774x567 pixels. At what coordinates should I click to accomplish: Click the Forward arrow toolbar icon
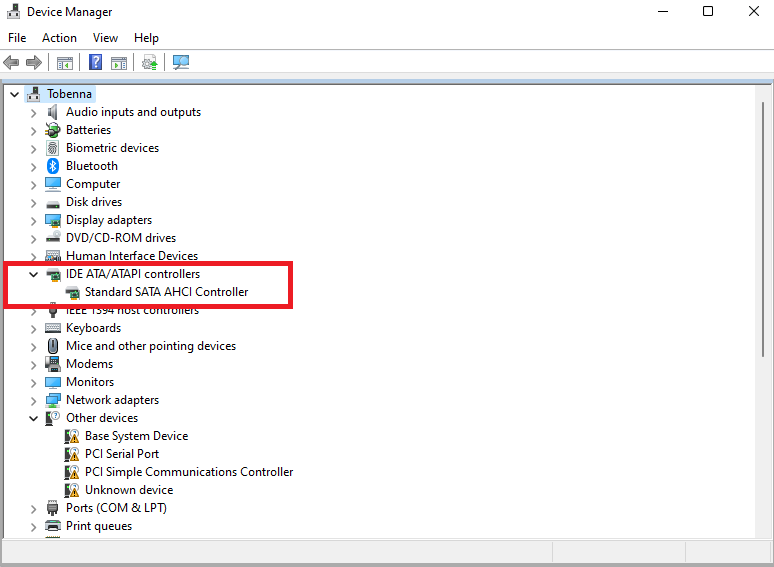(x=34, y=63)
